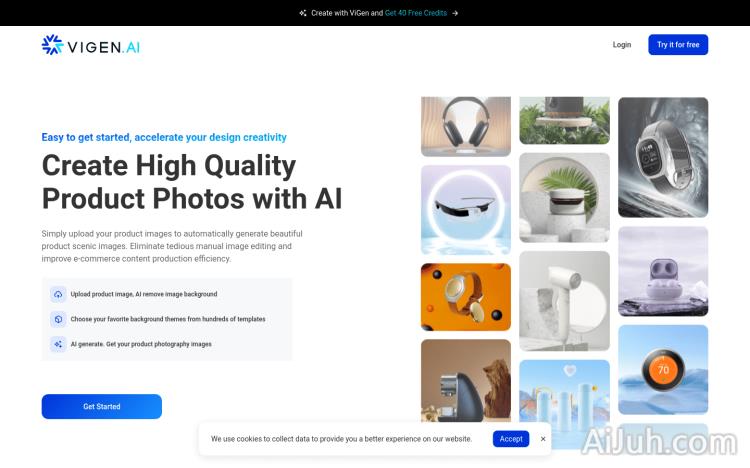Click the arrow icon after Free Credits
The image size is (750, 468).
click(455, 13)
